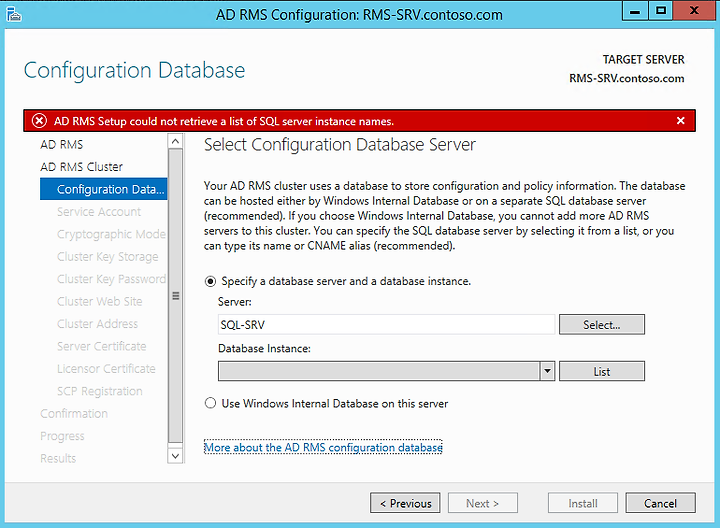Click the AD RMS window title icon

coord(14,15)
